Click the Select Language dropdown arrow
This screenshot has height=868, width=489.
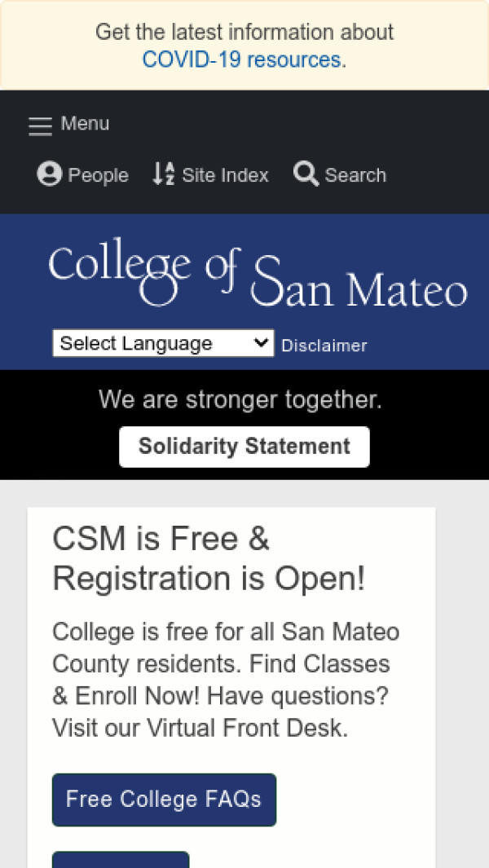click(262, 343)
